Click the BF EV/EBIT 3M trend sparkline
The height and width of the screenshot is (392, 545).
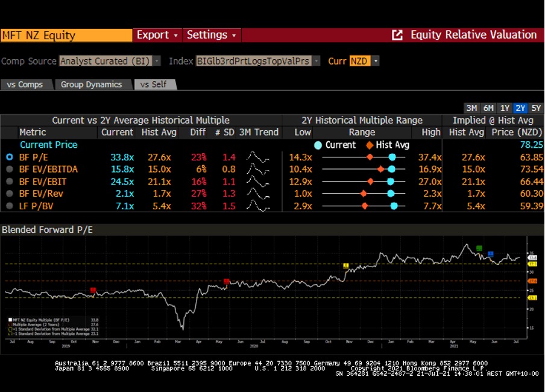coord(258,182)
